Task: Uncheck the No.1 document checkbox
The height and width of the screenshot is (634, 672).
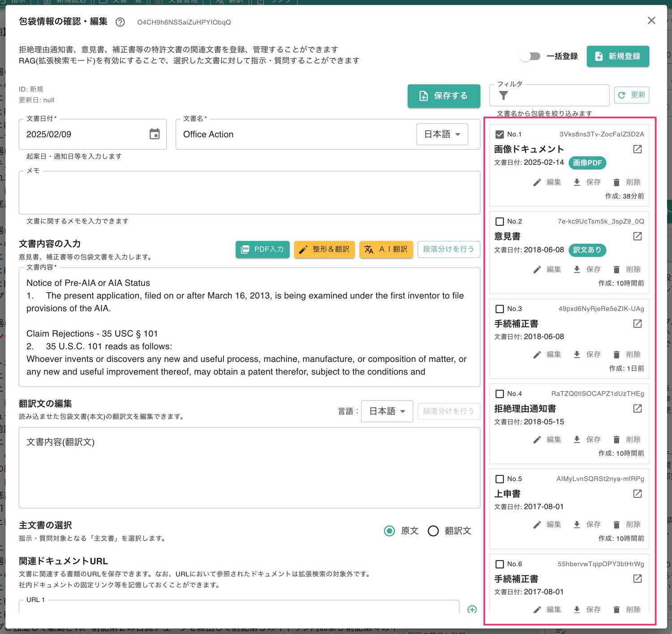Action: click(500, 134)
